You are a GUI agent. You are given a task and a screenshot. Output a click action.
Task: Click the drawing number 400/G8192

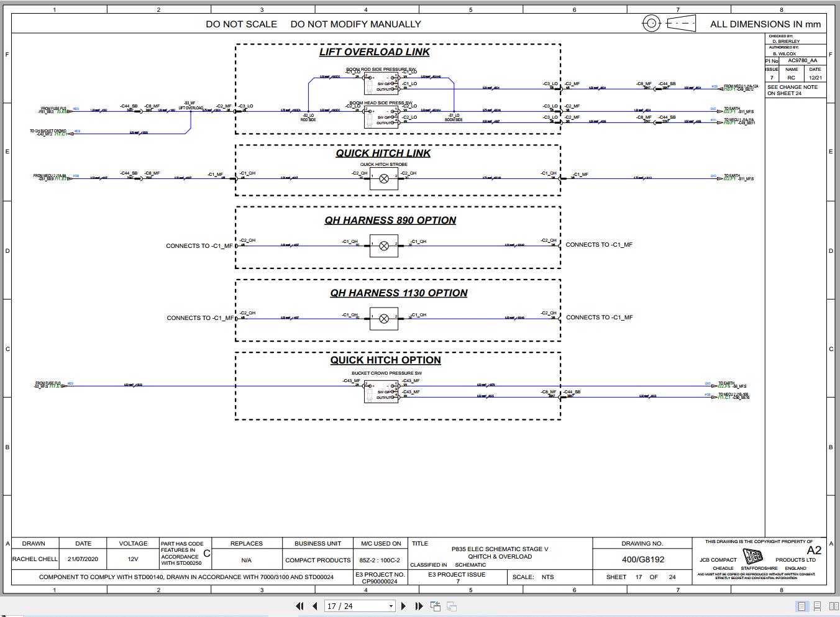(643, 560)
